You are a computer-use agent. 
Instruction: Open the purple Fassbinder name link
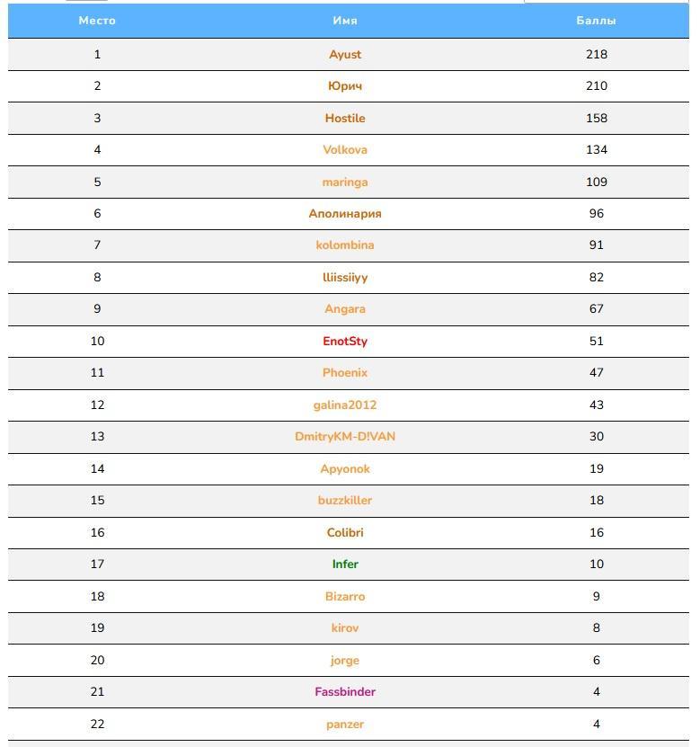pos(345,692)
